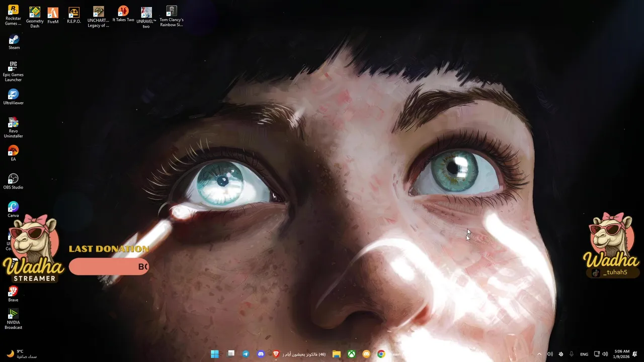Change input language via ENG indicator
The width and height of the screenshot is (644, 362).
tap(584, 354)
